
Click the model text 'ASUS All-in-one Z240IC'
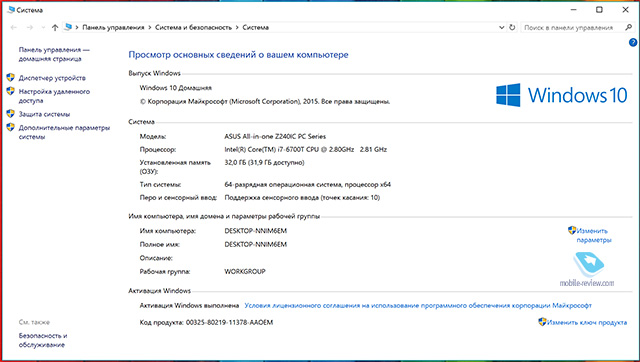(260, 136)
